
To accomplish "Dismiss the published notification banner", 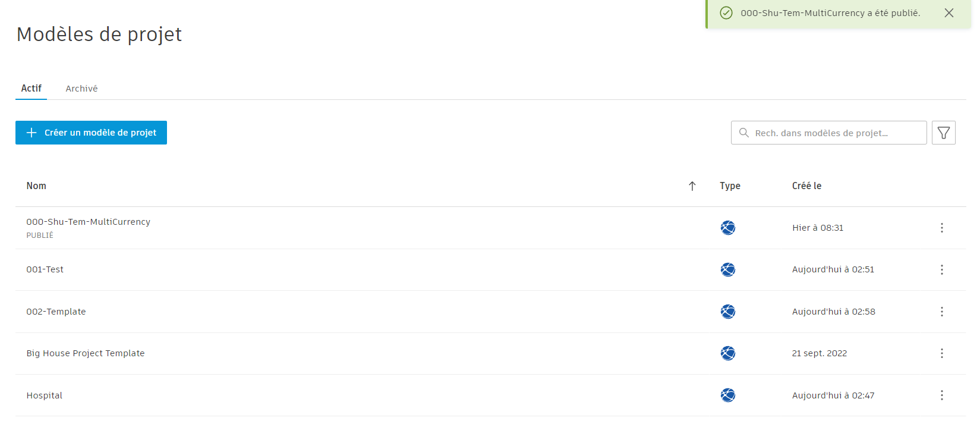I will click(x=949, y=13).
